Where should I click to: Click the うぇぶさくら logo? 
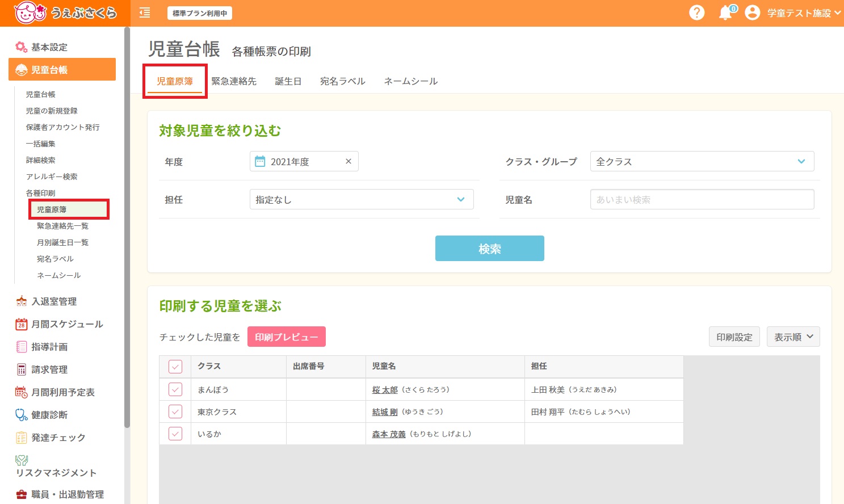(x=65, y=12)
